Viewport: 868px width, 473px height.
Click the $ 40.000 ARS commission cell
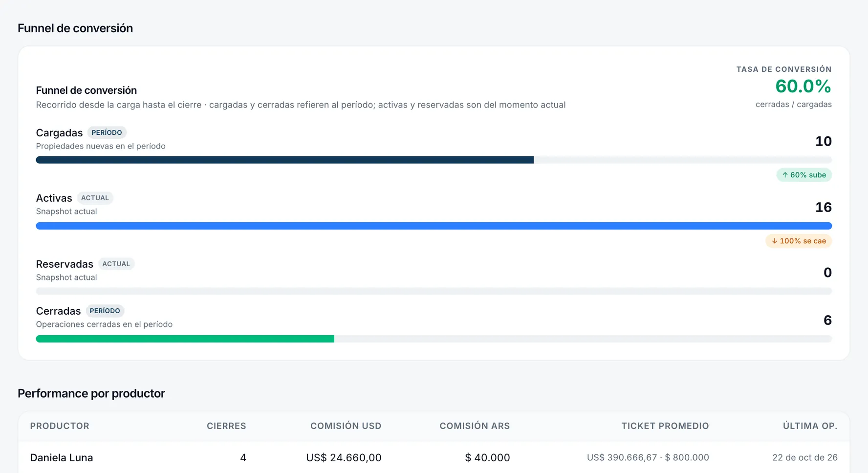488,458
